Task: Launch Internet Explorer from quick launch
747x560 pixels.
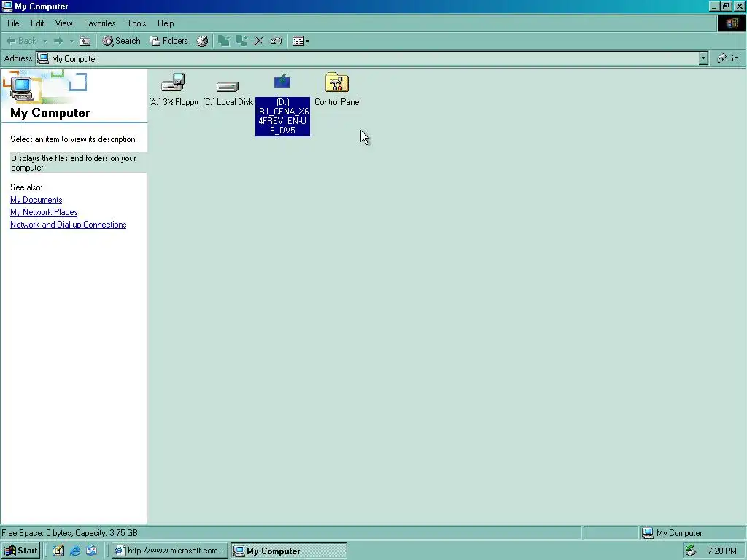Action: tap(75, 551)
